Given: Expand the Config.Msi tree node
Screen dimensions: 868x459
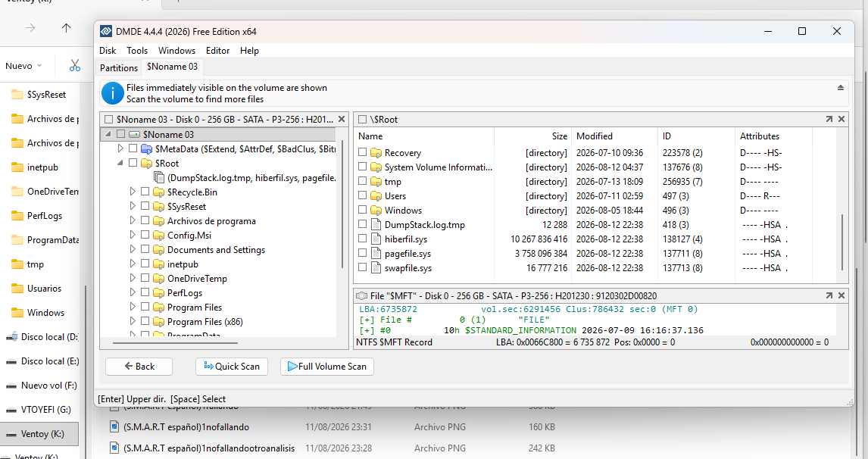Looking at the screenshot, I should 133,235.
